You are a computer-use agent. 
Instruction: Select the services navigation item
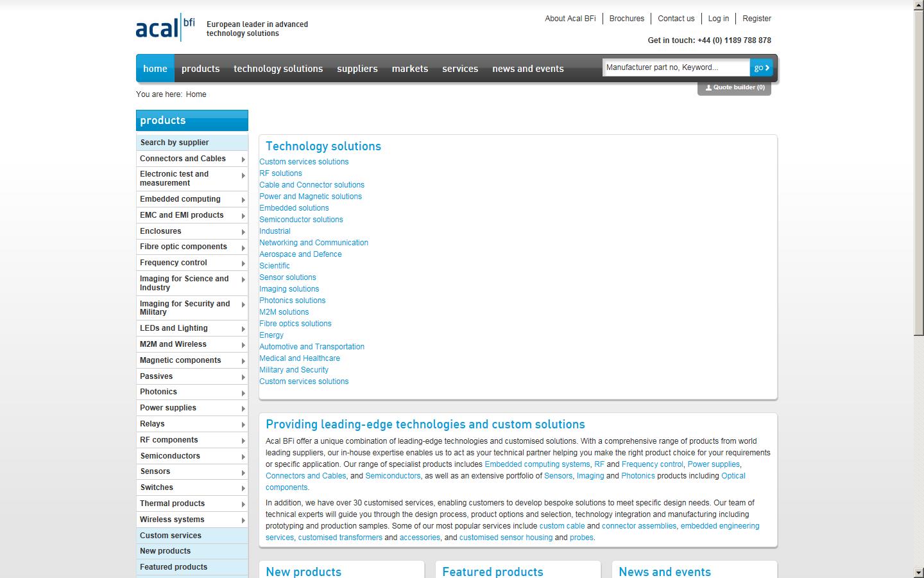pyautogui.click(x=459, y=68)
